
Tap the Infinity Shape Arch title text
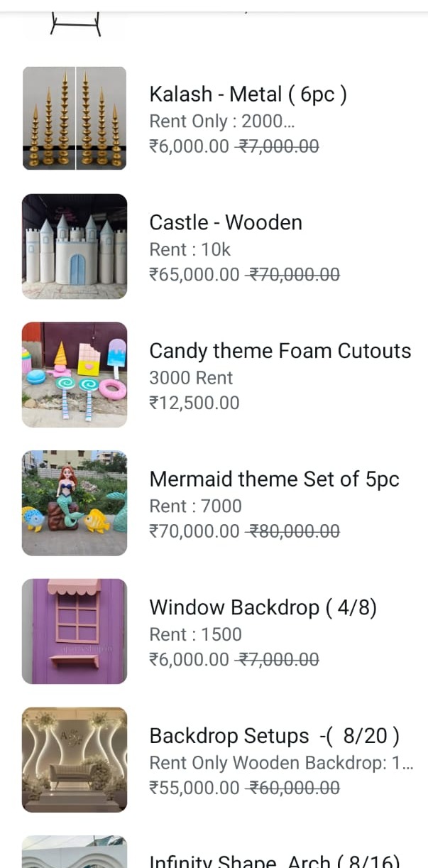point(274,860)
